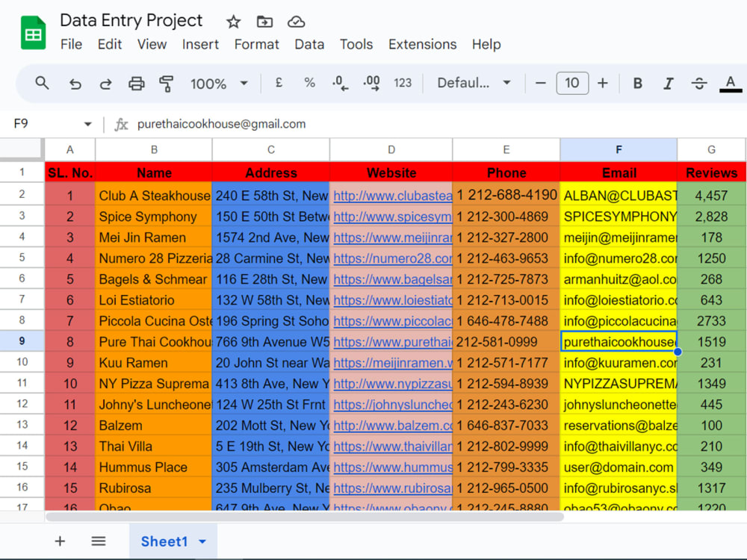Open the File menu
The width and height of the screenshot is (747, 560).
coord(72,44)
